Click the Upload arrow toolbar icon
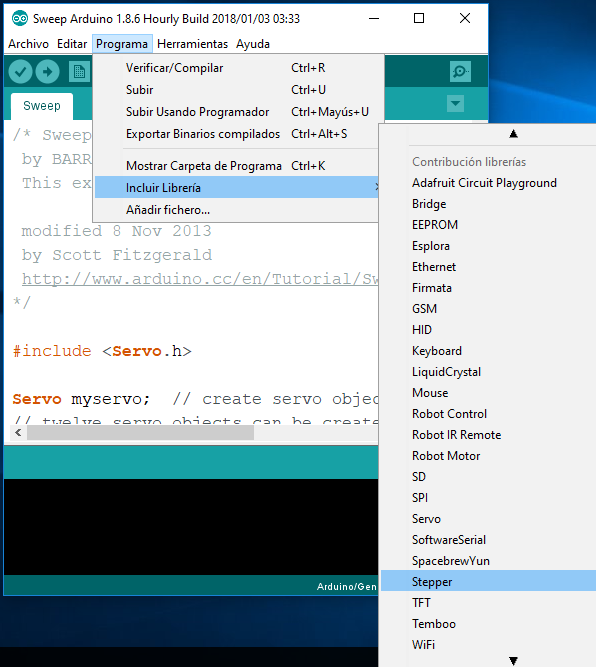The height and width of the screenshot is (667, 596). [x=47, y=71]
